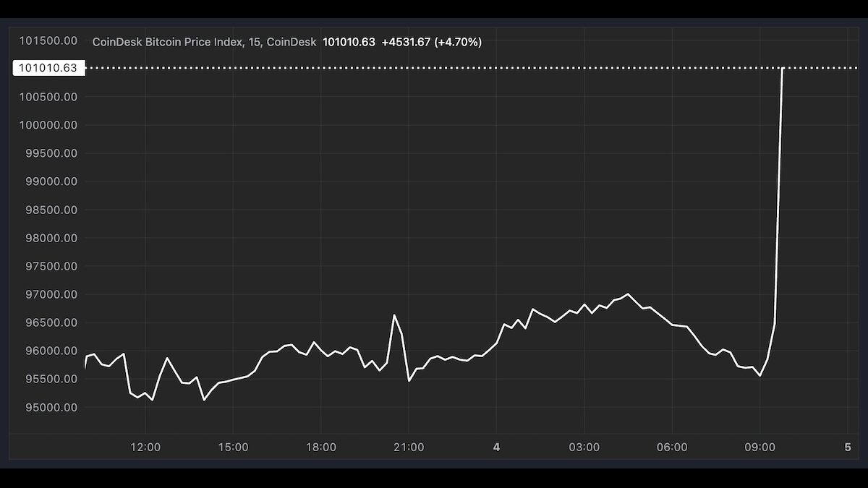Click the 98500.00 price axis label
868x488 pixels.
pos(49,210)
